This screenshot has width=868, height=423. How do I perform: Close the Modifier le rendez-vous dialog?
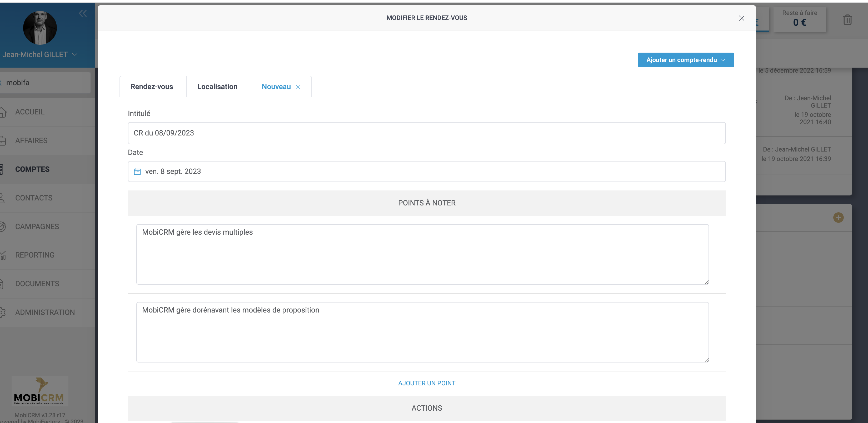[x=741, y=18]
